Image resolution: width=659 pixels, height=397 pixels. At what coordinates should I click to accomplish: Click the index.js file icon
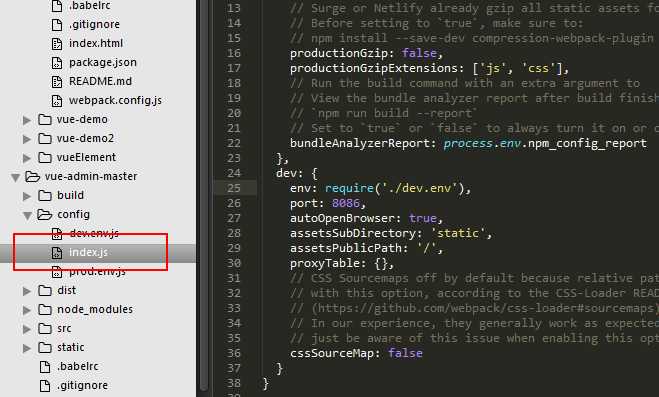click(57, 252)
